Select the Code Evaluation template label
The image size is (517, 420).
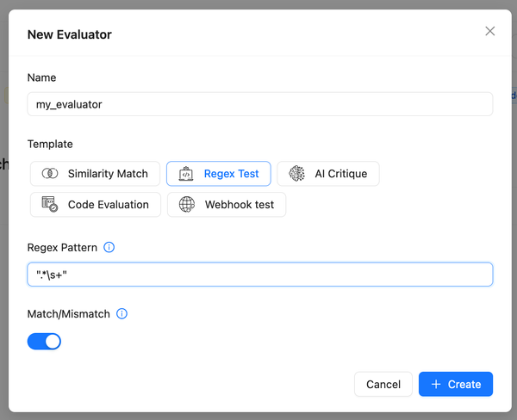tap(108, 205)
